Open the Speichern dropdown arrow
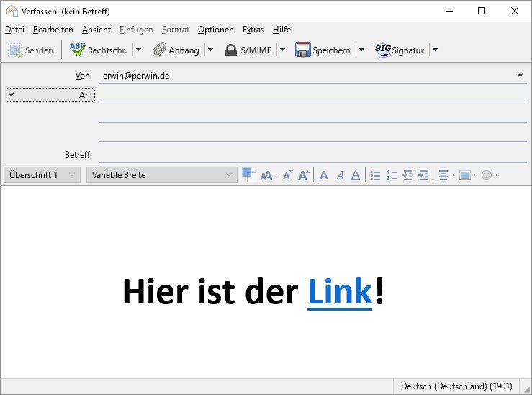The height and width of the screenshot is (395, 532). click(x=361, y=50)
